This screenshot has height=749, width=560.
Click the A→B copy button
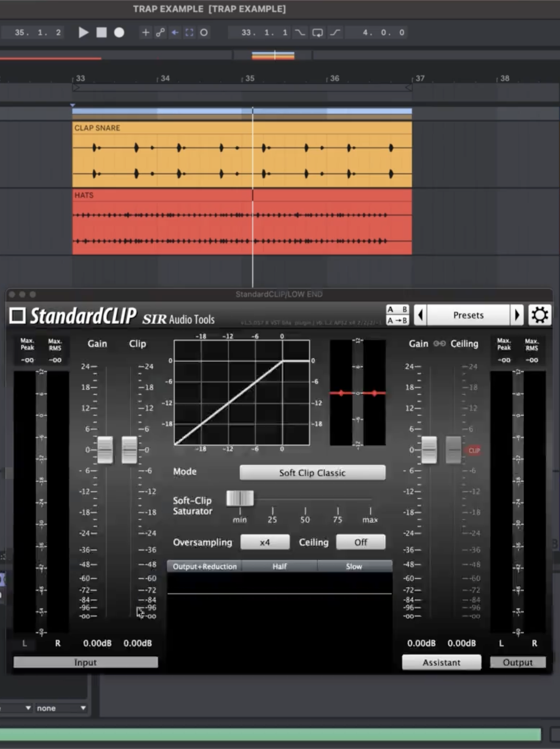397,320
